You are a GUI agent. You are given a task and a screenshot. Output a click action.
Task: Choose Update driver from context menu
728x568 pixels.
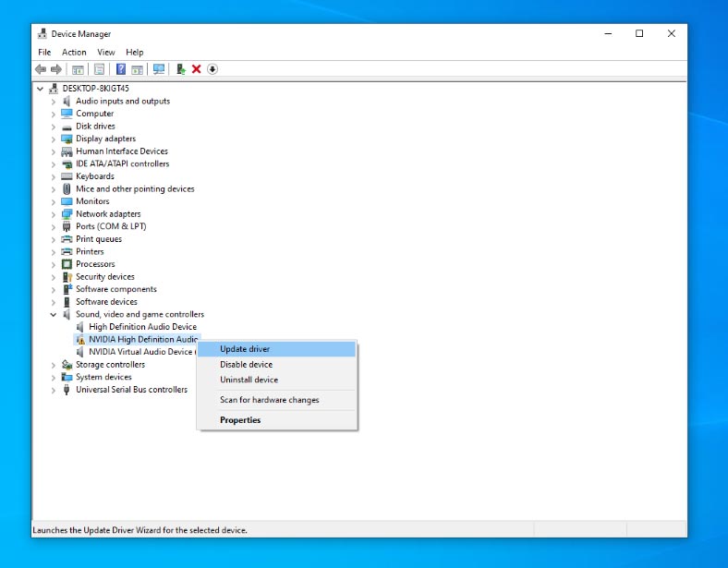pyautogui.click(x=277, y=349)
